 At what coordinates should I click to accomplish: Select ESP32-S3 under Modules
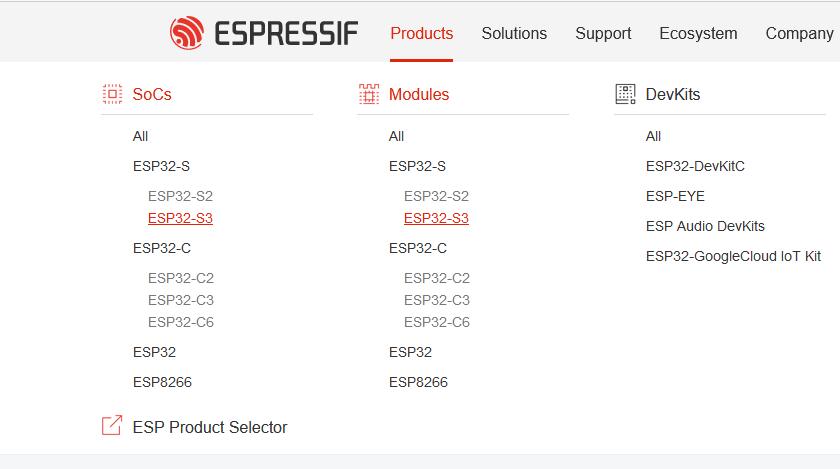[x=436, y=218]
